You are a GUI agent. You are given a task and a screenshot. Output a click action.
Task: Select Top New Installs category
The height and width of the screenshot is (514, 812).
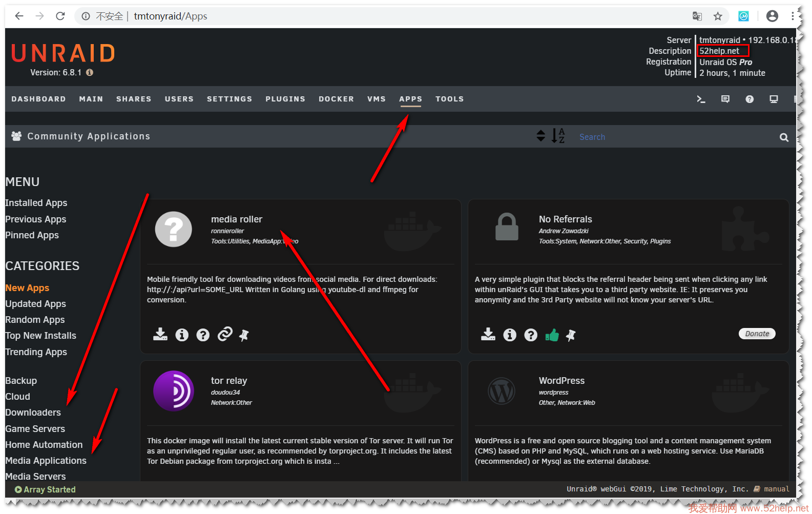pyautogui.click(x=41, y=336)
